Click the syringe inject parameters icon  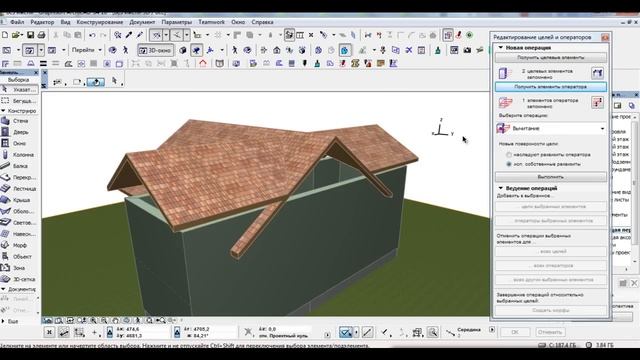(140, 36)
